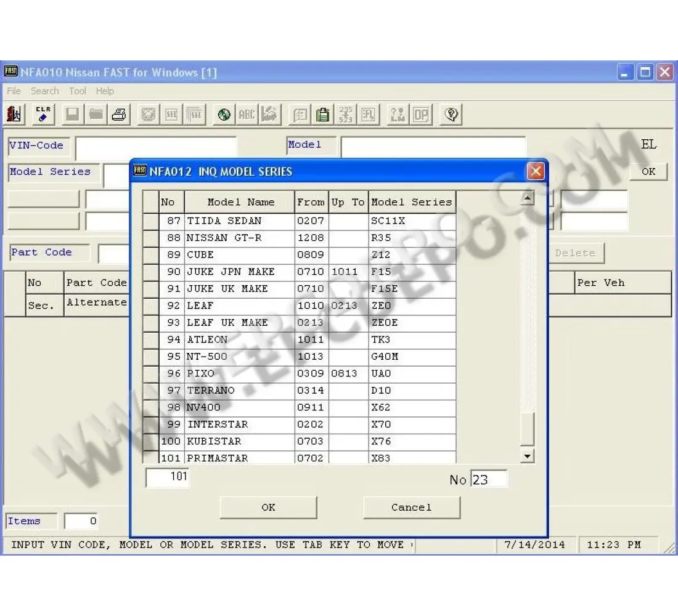
Task: Select row header for NISSAN GT-R
Action: click(x=150, y=238)
